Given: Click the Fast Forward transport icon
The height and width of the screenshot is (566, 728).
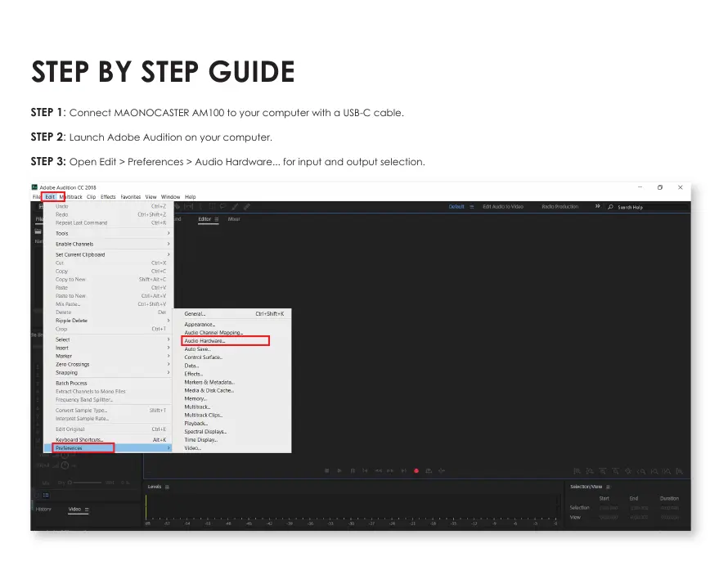Looking at the screenshot, I should (390, 471).
